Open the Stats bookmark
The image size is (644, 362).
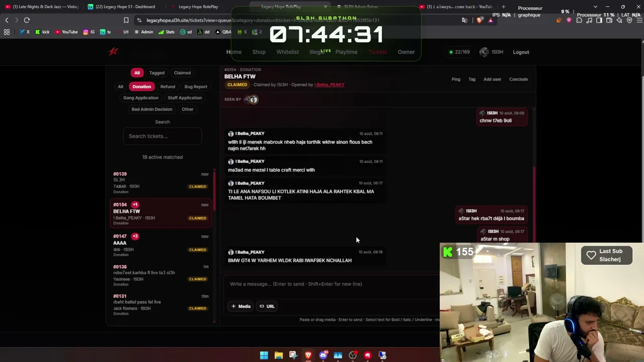tap(167, 32)
